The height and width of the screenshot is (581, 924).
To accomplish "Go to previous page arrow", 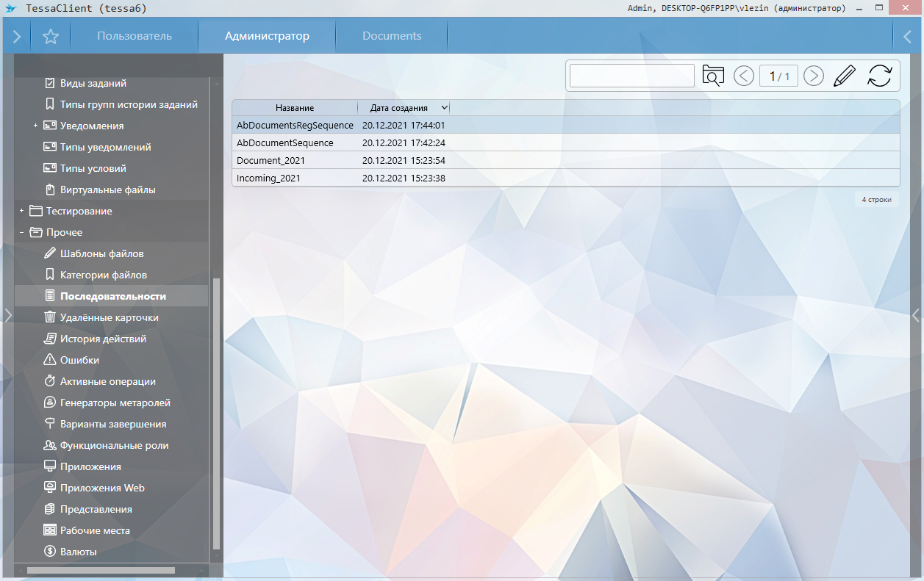I will coord(744,76).
